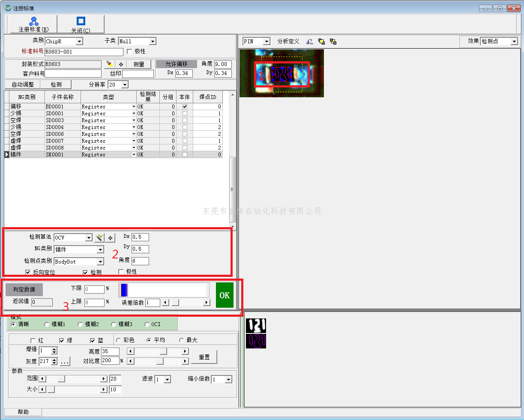Click the right arrow of the 误差倍数 slider
The width and height of the screenshot is (524, 420).
coord(207,303)
